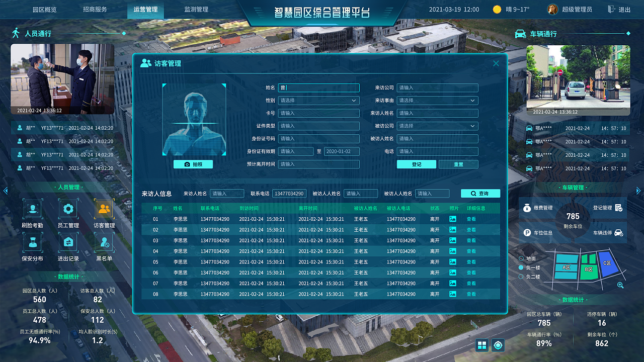Click the 登记 register button

coord(416,164)
